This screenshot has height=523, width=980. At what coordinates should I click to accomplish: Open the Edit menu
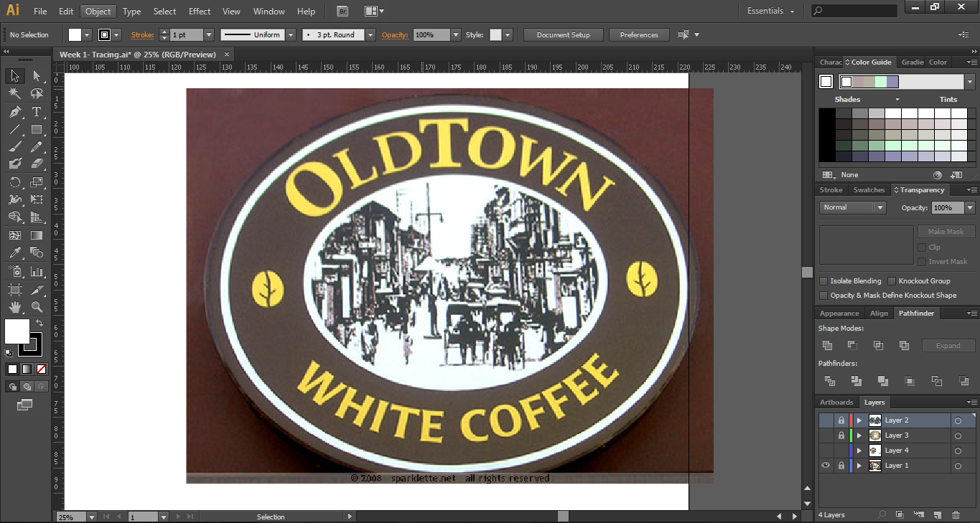(x=66, y=11)
